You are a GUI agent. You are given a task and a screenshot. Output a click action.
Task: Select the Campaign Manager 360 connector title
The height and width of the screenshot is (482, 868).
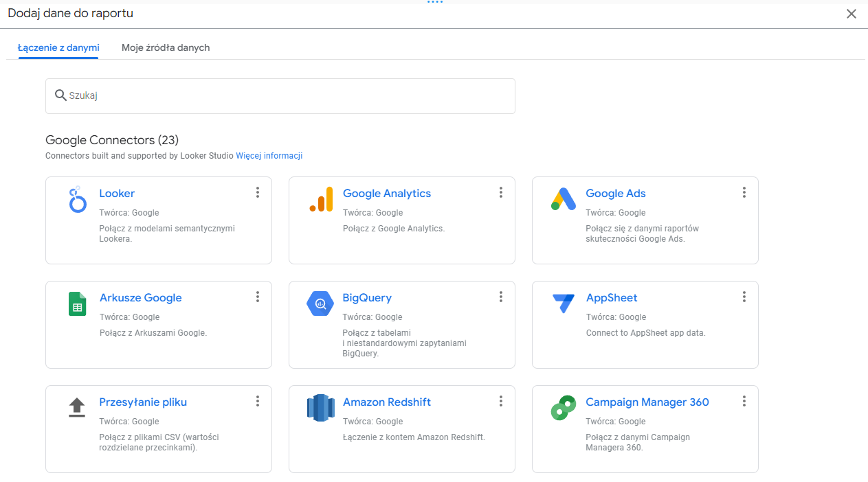click(x=647, y=402)
